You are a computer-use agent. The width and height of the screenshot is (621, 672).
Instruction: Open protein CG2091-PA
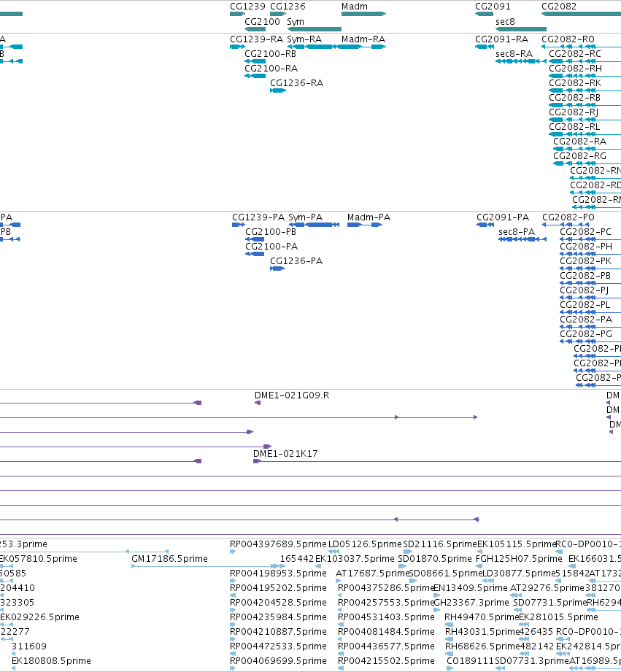(485, 225)
